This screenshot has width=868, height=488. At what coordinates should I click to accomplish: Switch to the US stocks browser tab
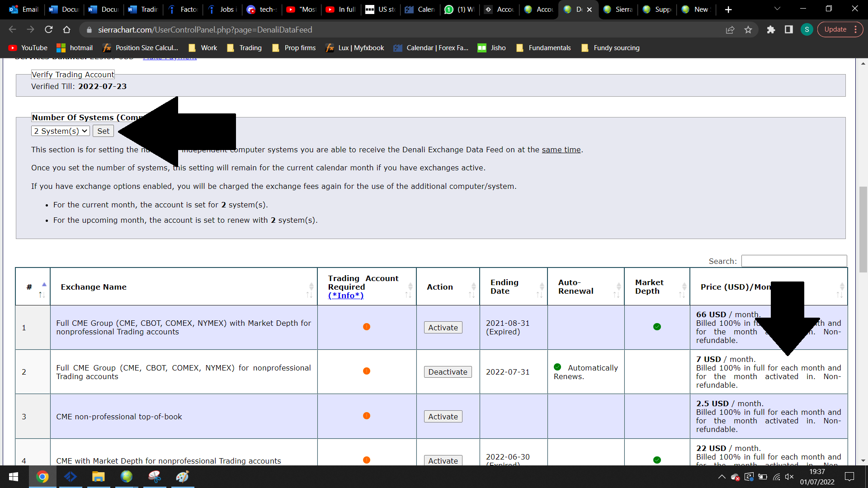coord(381,9)
